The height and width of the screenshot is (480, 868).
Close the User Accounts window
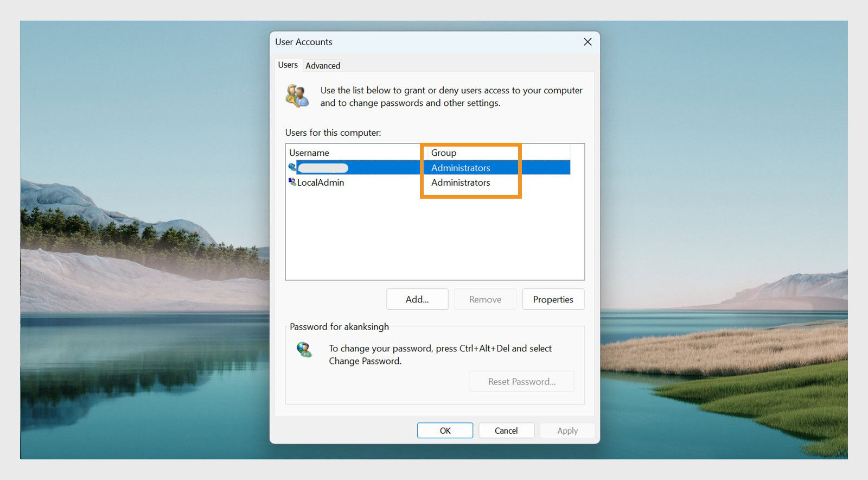click(588, 42)
